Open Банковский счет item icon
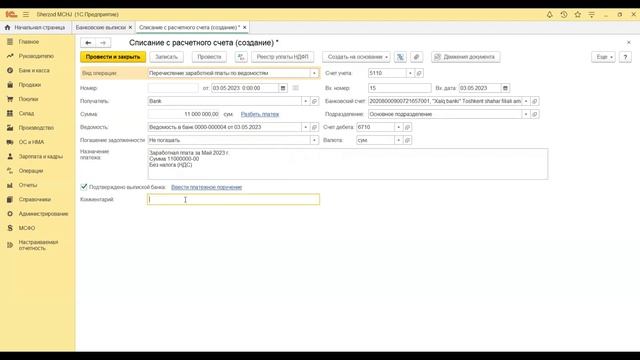This screenshot has width=640, height=360. click(535, 101)
